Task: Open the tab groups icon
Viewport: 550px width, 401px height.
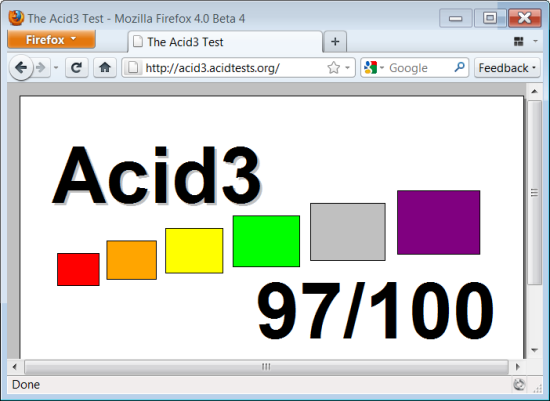Action: pos(519,41)
